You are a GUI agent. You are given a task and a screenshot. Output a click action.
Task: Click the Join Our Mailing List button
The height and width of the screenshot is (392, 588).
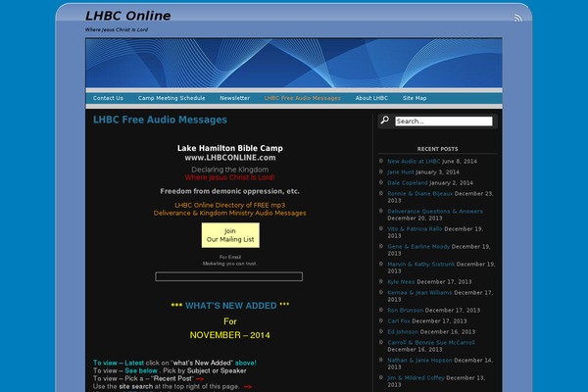230,235
